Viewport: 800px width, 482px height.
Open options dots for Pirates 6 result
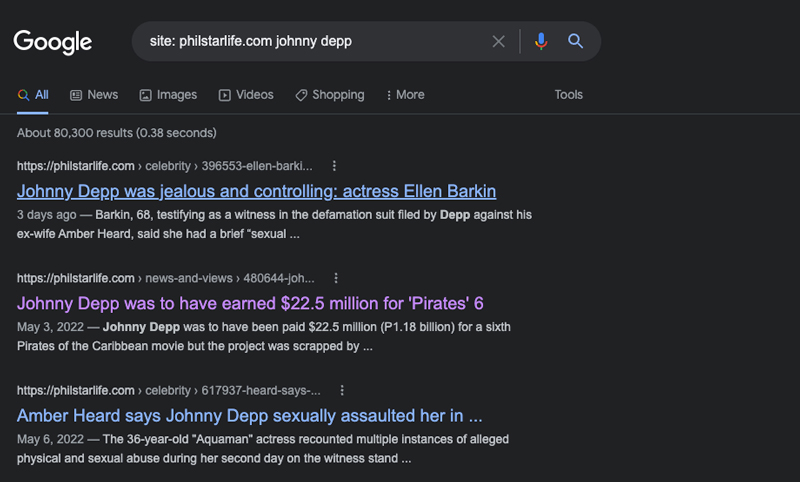click(336, 278)
